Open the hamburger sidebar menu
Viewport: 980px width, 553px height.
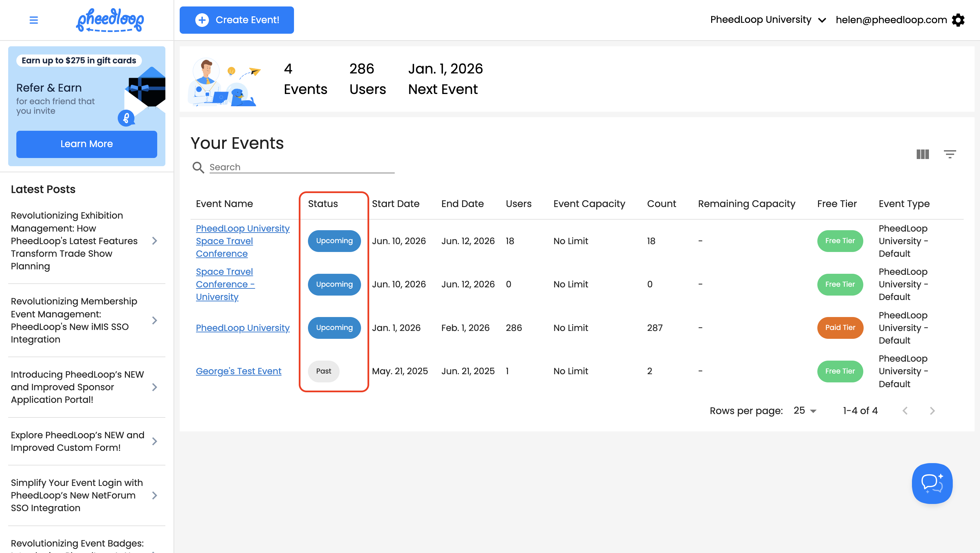coord(33,20)
